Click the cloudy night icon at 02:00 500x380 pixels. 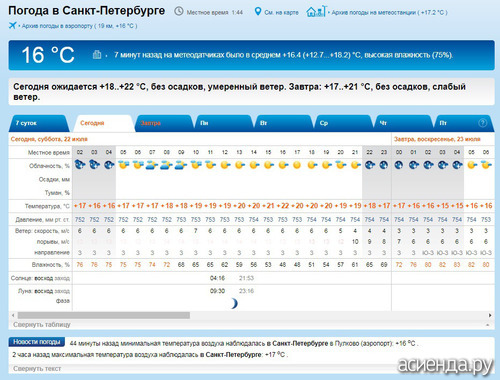pos(80,164)
